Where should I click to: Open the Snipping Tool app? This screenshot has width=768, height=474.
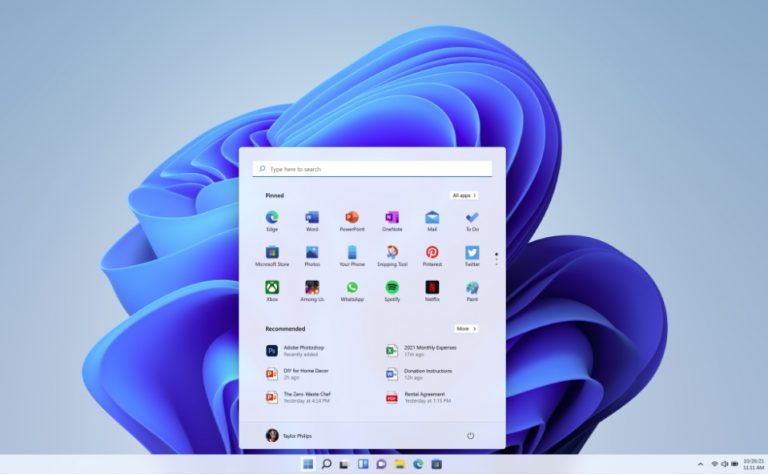tap(392, 253)
